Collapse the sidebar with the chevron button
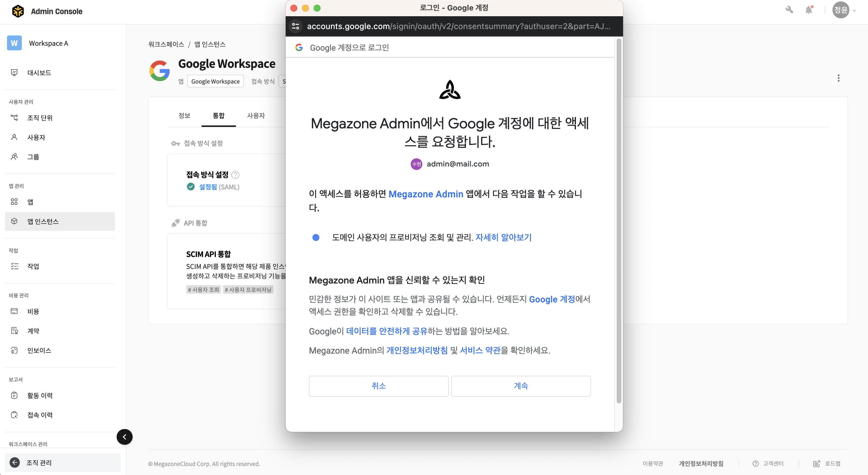868x475 pixels. pos(124,437)
